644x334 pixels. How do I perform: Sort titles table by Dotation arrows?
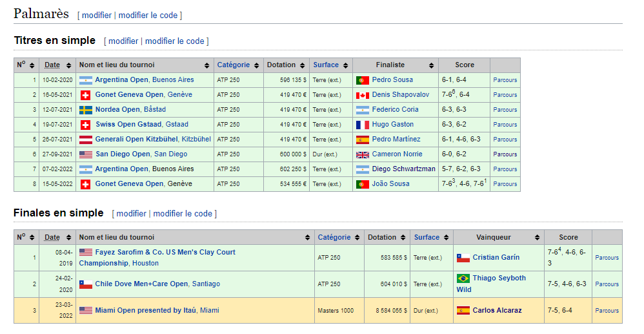302,65
